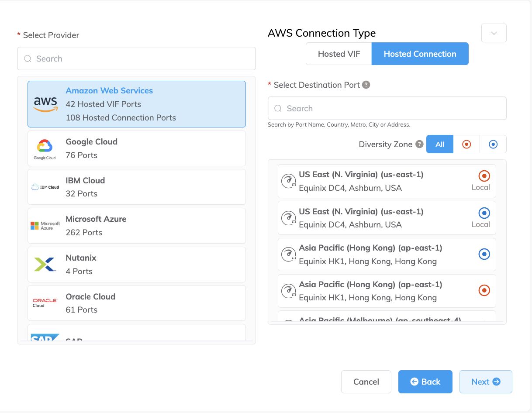Select the IBM Cloud logo

point(45,186)
